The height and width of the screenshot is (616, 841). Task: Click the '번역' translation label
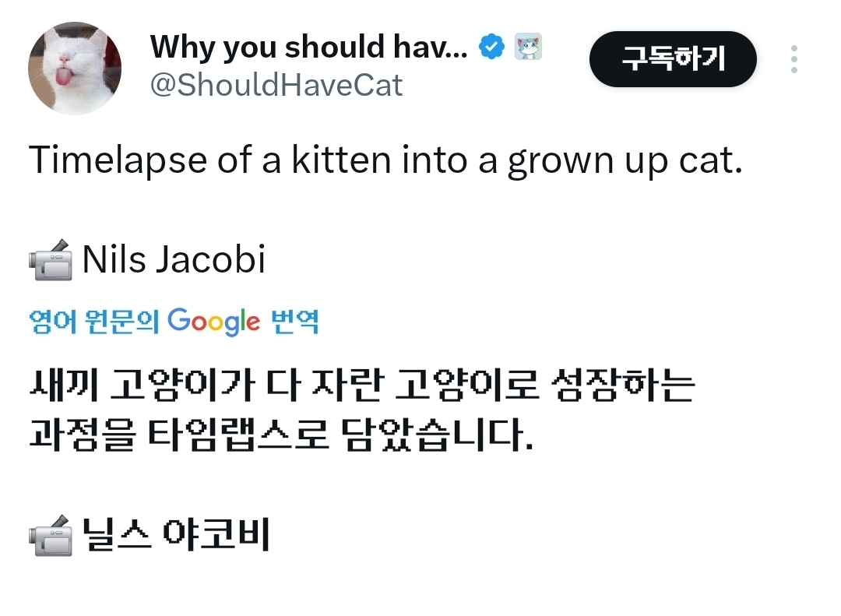coord(294,322)
